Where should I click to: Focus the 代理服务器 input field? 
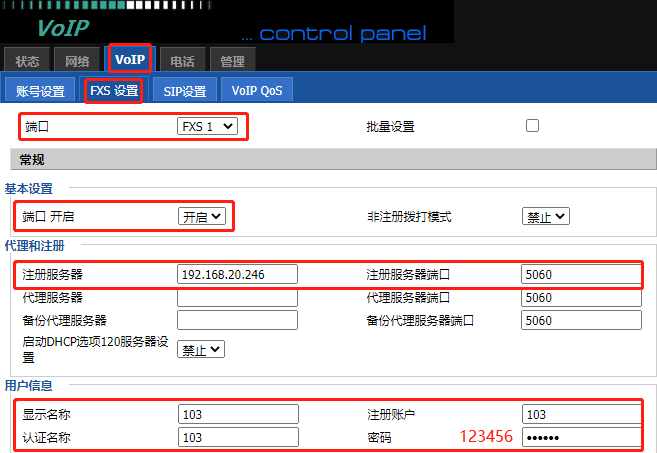[237, 297]
